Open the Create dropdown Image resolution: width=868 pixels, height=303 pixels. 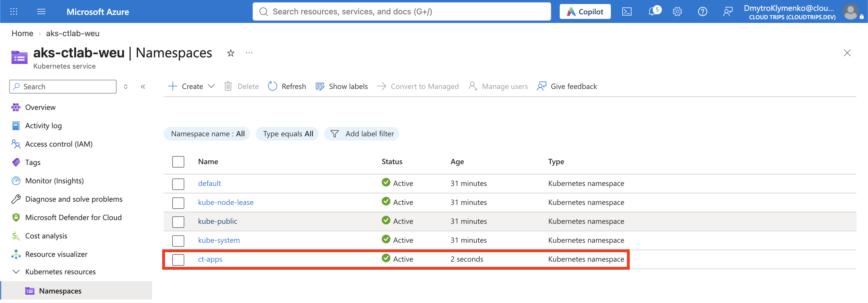pos(191,87)
